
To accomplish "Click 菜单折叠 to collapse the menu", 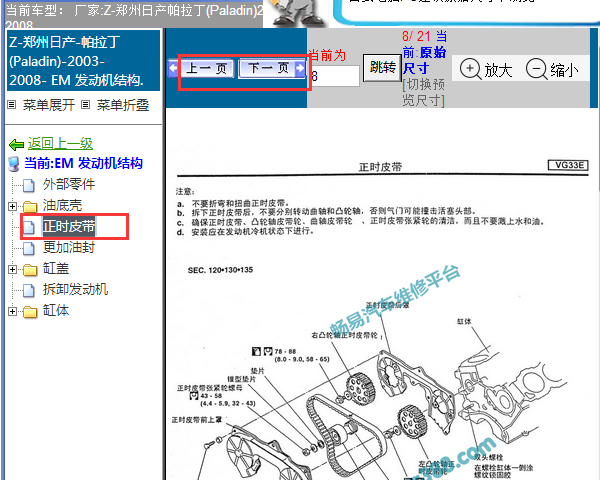I will tap(122, 104).
